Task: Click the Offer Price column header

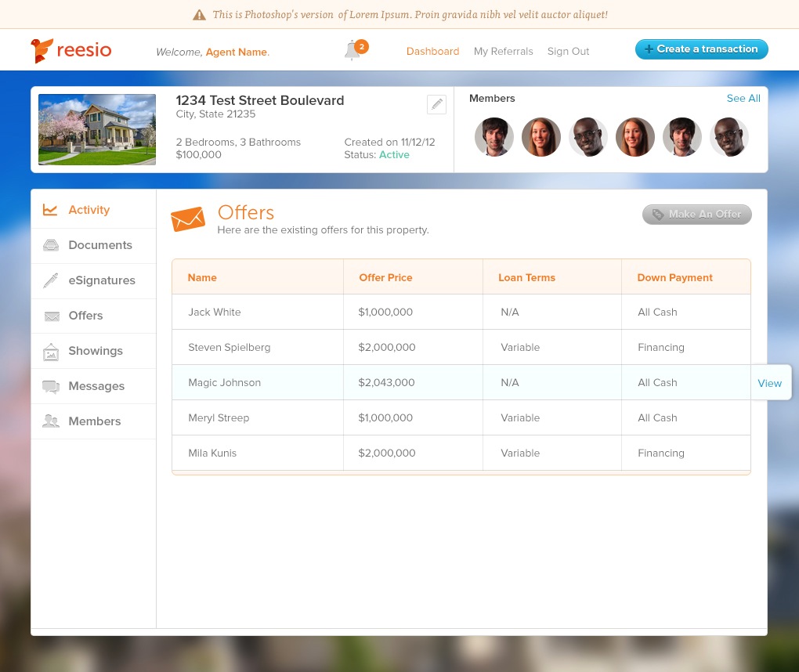Action: pos(385,278)
